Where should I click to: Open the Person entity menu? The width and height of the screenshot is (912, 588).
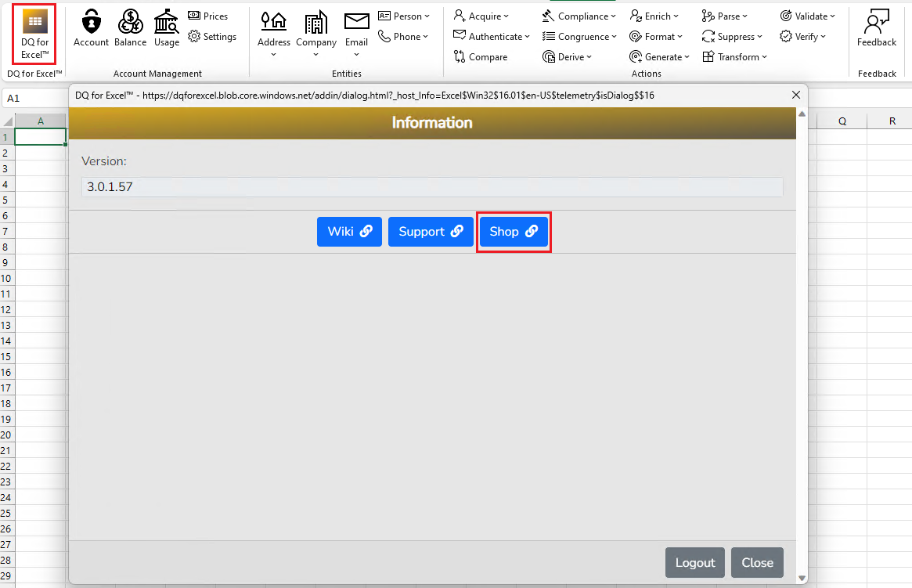(x=404, y=16)
